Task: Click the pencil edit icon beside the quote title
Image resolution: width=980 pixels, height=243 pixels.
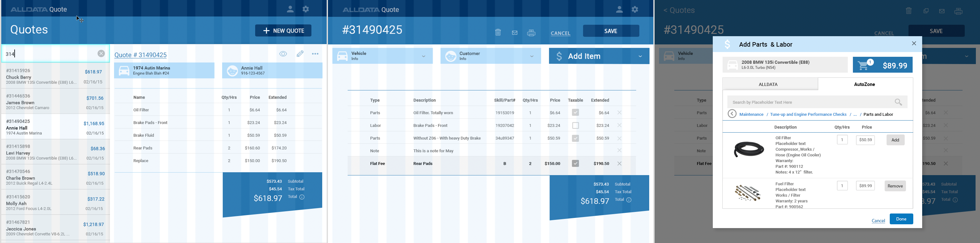Action: click(300, 54)
